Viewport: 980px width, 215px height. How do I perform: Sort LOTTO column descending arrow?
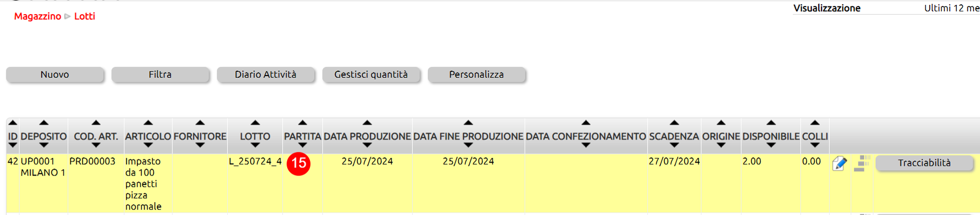tap(255, 145)
